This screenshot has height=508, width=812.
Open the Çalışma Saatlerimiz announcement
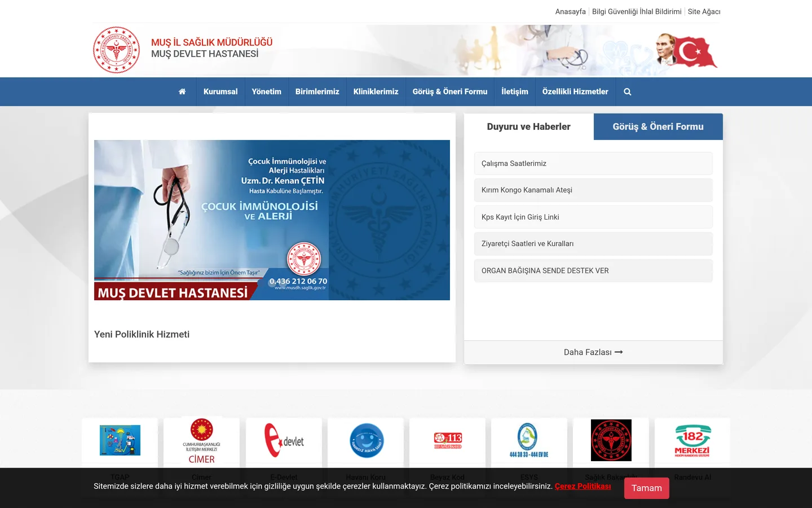pyautogui.click(x=593, y=164)
